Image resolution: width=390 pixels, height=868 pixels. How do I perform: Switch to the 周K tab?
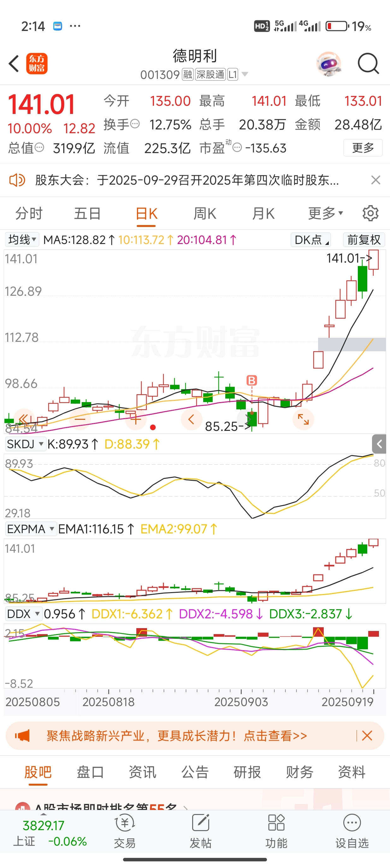coord(204,213)
